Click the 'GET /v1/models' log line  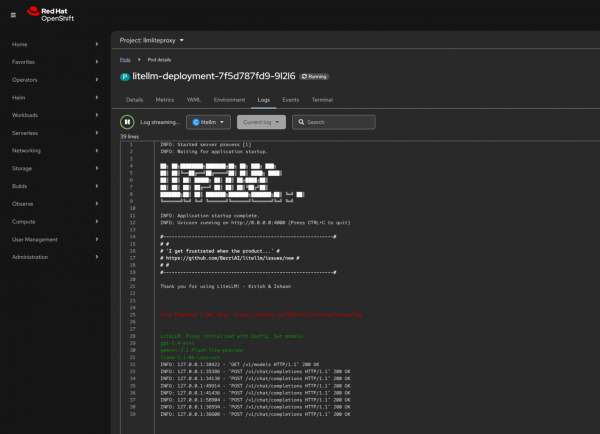[x=240, y=365]
